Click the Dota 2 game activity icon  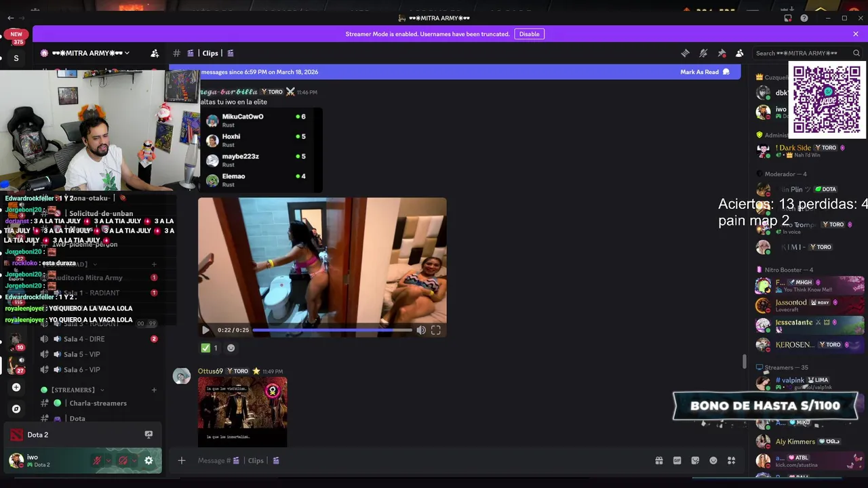pyautogui.click(x=16, y=435)
